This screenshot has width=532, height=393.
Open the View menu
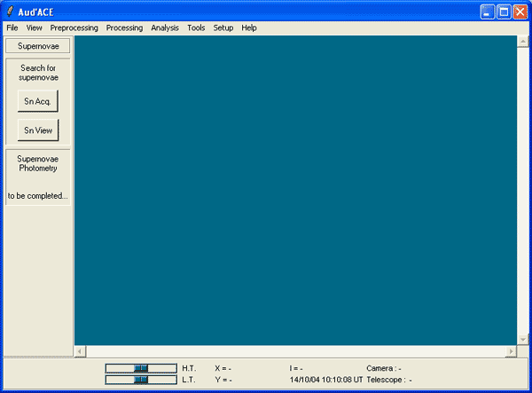pos(35,28)
